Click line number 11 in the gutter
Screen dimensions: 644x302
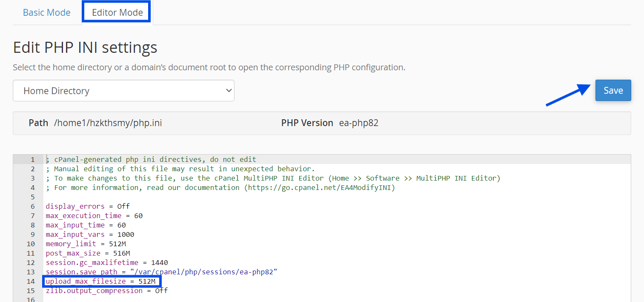30,253
